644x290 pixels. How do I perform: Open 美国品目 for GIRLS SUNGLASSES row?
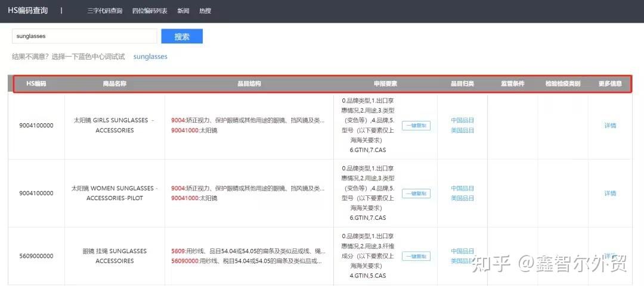coord(463,130)
